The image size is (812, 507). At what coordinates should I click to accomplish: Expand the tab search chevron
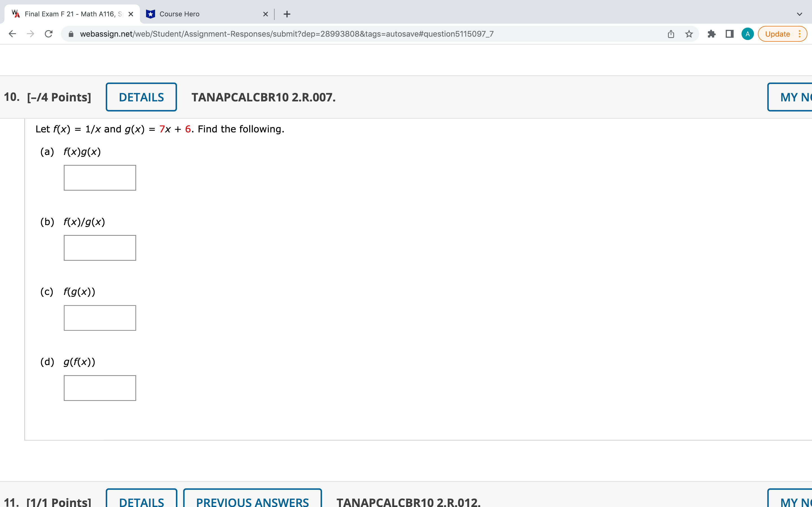click(x=799, y=14)
